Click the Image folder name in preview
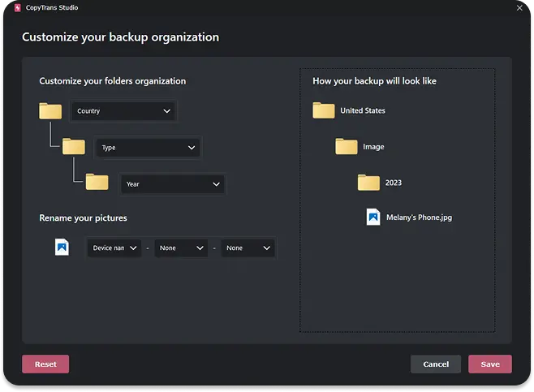Screen dimensions: 534x392 pos(373,147)
